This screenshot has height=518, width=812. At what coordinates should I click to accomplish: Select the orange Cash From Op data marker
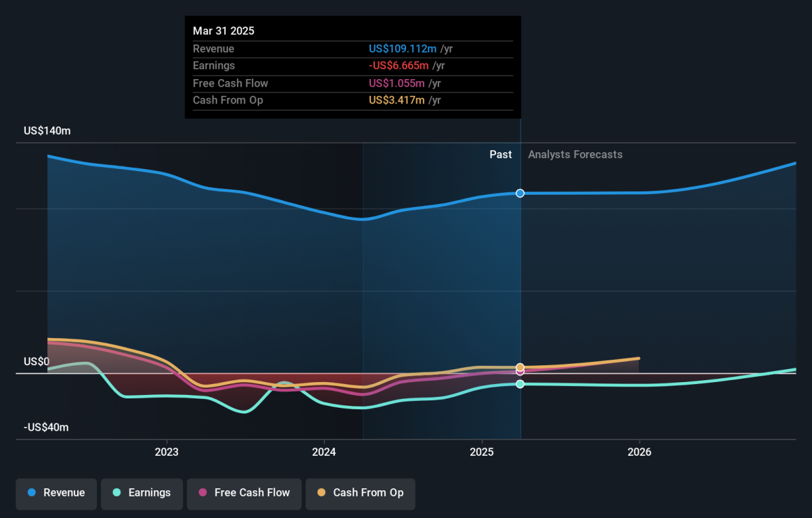520,367
